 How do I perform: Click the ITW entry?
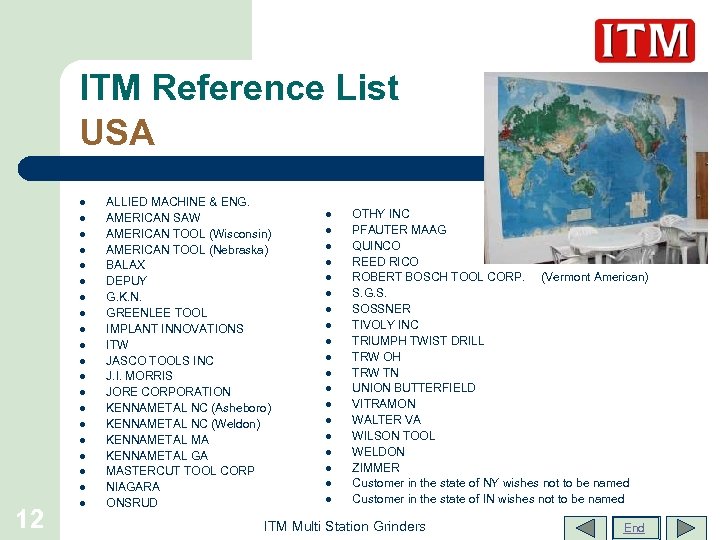117,344
